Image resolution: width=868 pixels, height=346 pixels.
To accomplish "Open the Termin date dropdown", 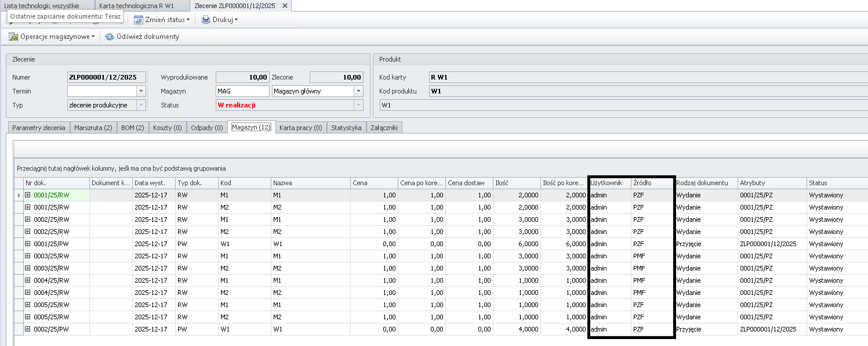I will click(x=140, y=91).
